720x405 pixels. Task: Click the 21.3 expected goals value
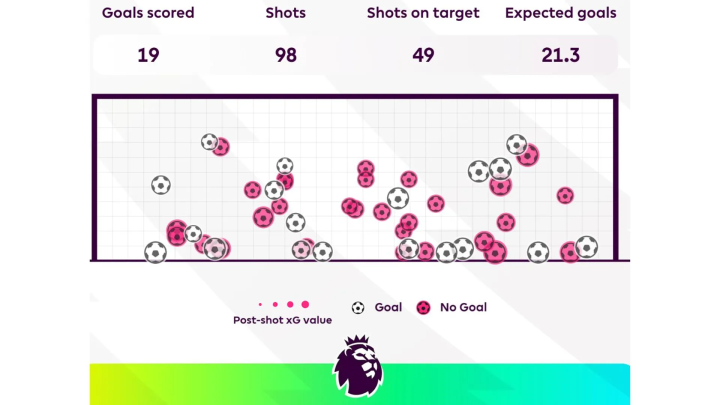pyautogui.click(x=560, y=55)
